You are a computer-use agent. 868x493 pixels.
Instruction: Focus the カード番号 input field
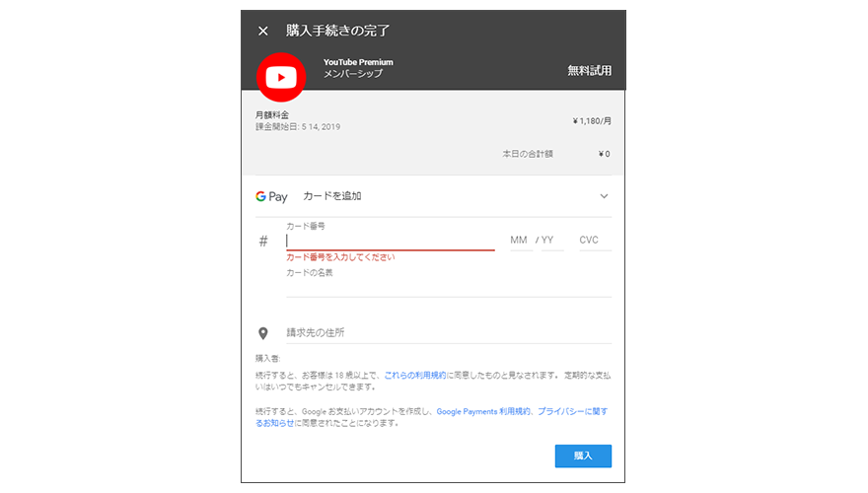point(391,241)
